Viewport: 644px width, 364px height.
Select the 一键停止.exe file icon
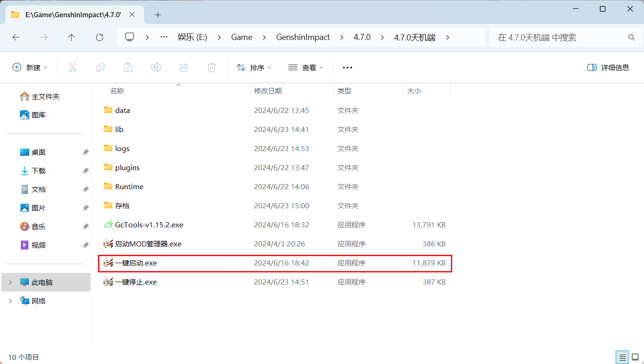[108, 282]
